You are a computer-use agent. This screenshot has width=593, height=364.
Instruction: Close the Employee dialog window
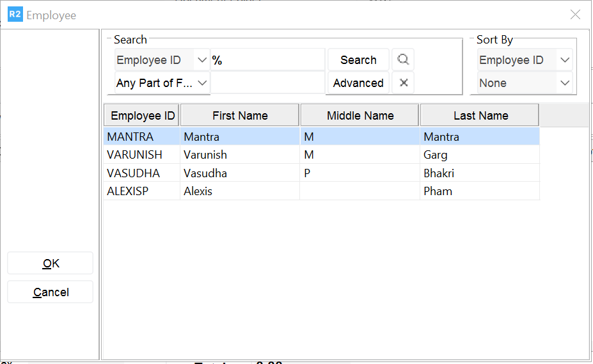(575, 15)
